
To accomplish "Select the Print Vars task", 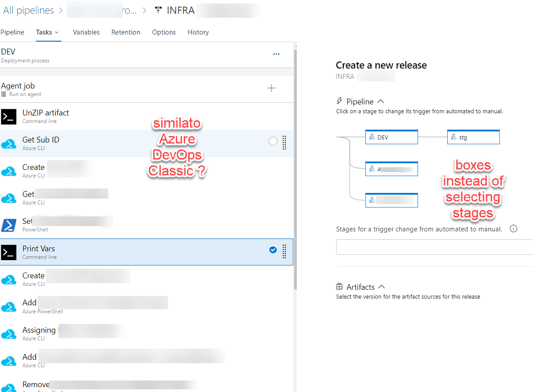I will pyautogui.click(x=146, y=252).
